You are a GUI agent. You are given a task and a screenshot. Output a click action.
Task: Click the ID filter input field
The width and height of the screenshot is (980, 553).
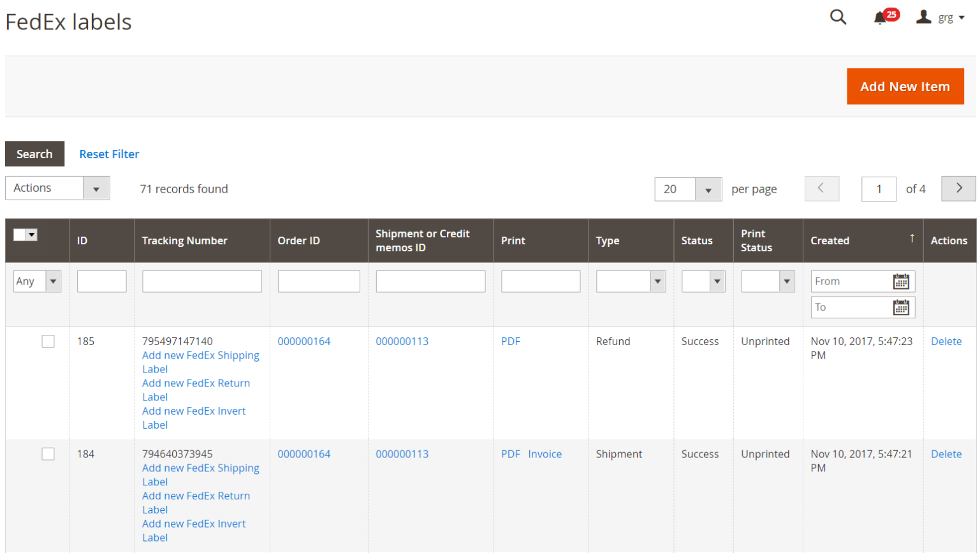(x=101, y=281)
